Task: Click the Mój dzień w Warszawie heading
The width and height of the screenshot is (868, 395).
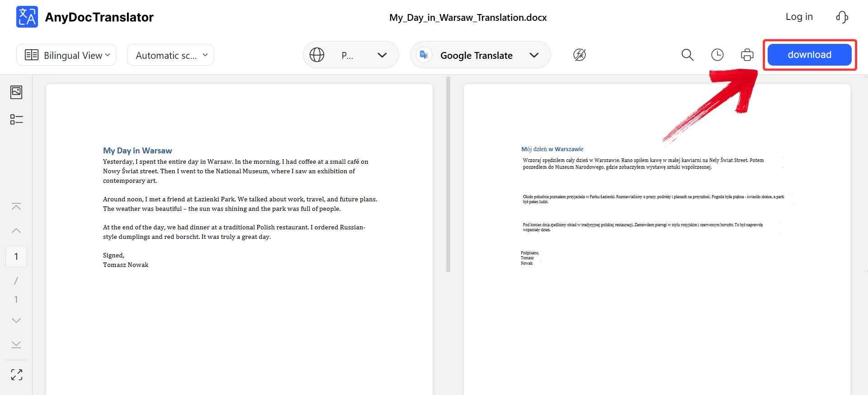Action: (552, 149)
